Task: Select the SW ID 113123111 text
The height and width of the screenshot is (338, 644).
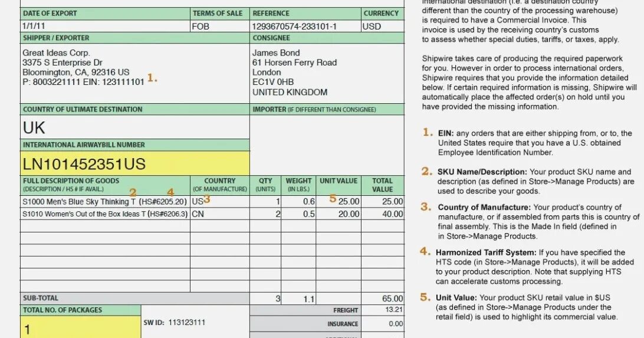Action: click(174, 323)
